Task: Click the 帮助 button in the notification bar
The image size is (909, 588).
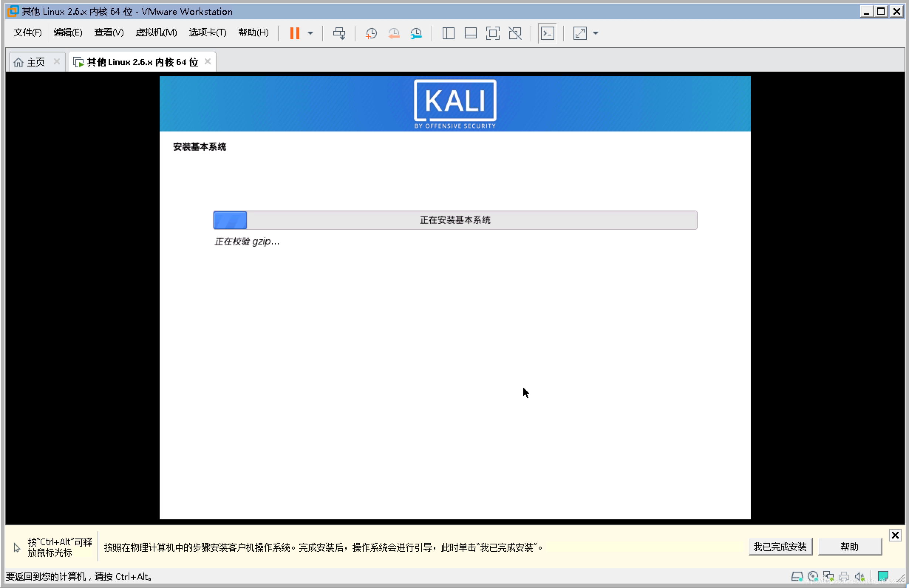Action: click(850, 547)
